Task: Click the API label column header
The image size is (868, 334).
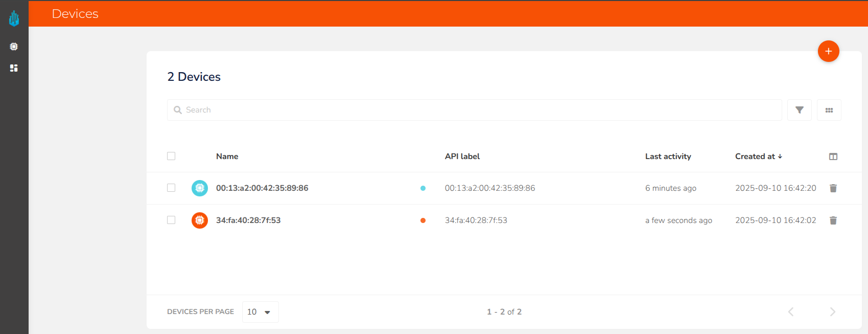Action: (x=462, y=157)
